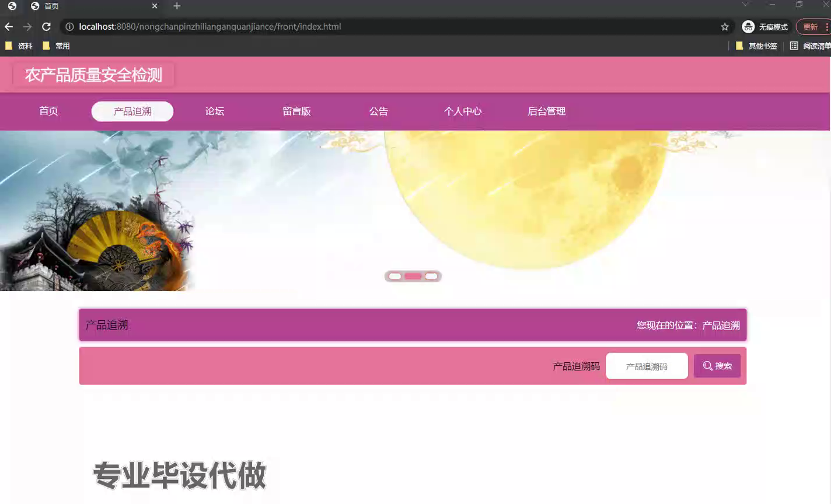831x504 pixels.
Task: Open the Chrome three-dot menu
Action: point(827,27)
